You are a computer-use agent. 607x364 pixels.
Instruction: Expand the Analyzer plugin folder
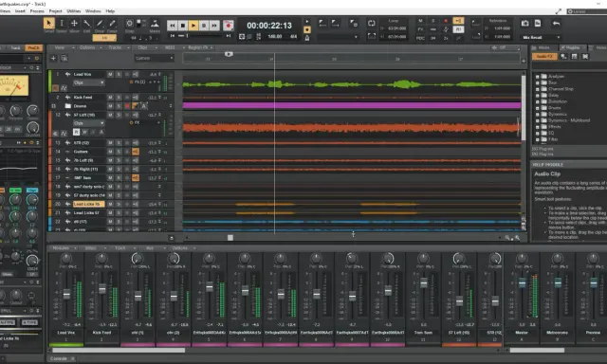(x=538, y=77)
